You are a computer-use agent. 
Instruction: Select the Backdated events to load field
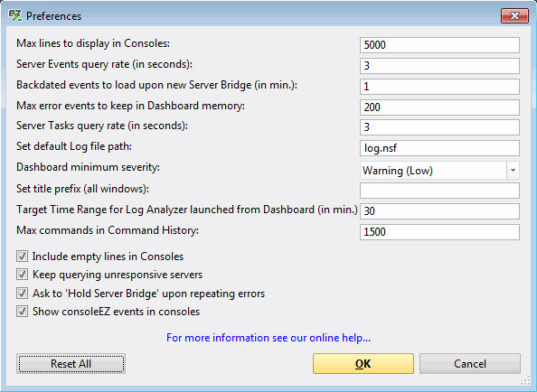(x=439, y=87)
